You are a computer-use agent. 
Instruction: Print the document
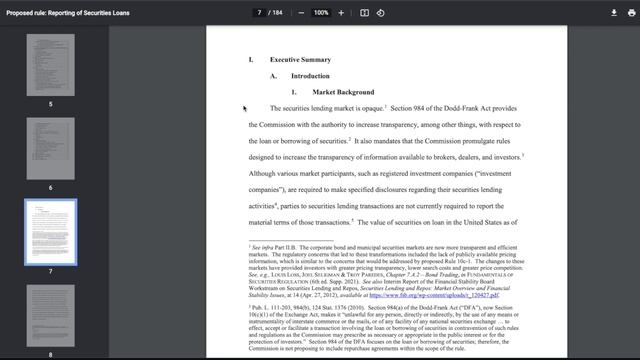(x=631, y=13)
